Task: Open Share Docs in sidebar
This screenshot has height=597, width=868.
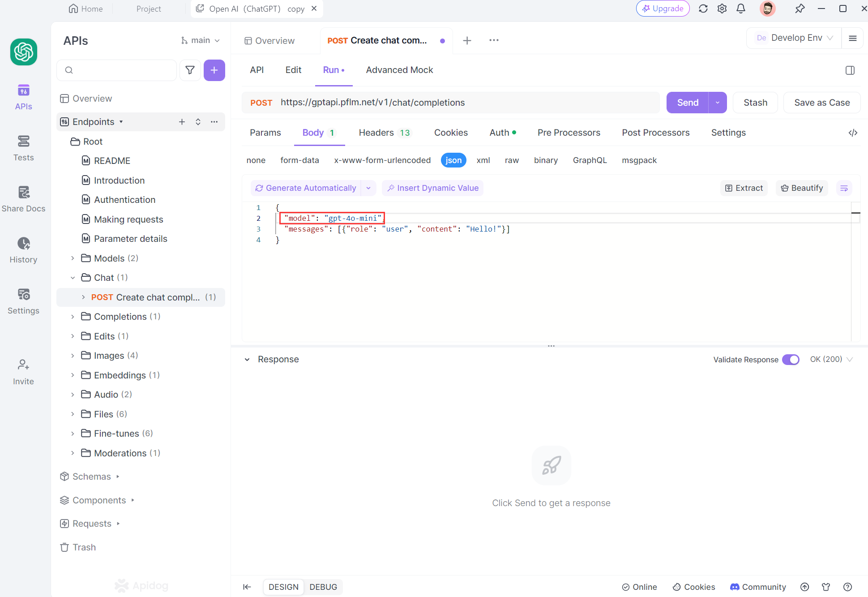Action: 23,199
